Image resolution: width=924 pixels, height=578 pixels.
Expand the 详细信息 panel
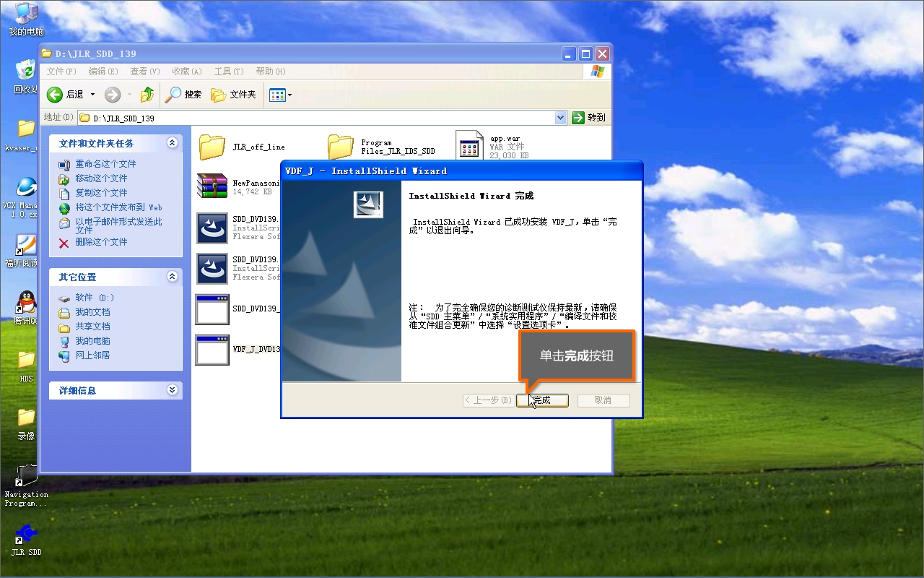tap(172, 390)
